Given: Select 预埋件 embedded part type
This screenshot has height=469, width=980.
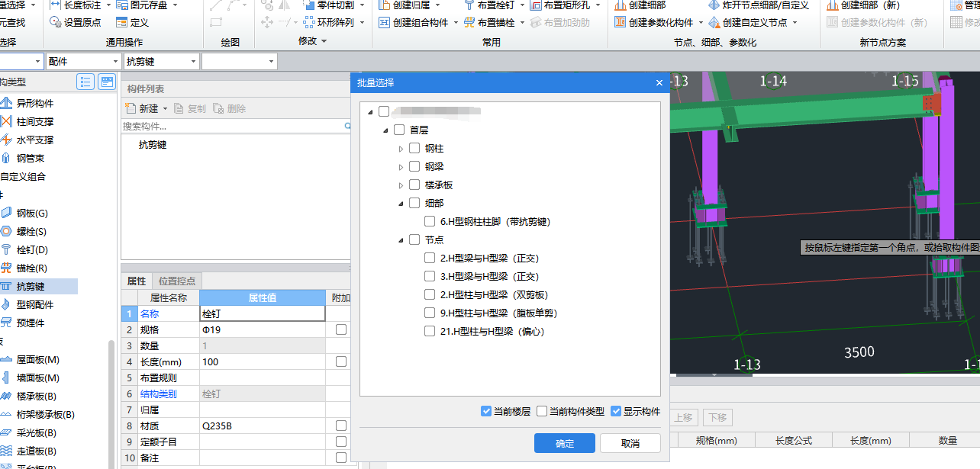Looking at the screenshot, I should (x=31, y=323).
